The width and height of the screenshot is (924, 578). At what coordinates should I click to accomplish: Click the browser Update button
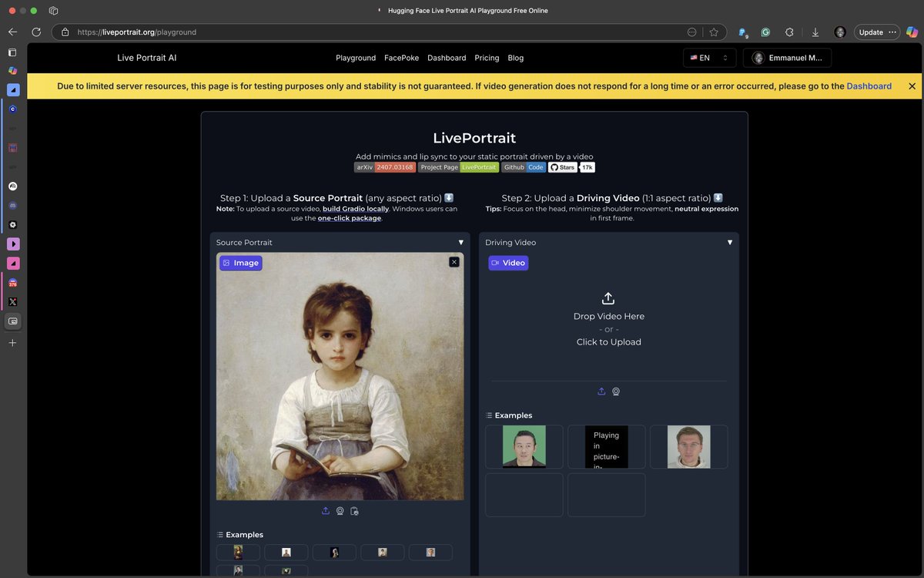[871, 32]
